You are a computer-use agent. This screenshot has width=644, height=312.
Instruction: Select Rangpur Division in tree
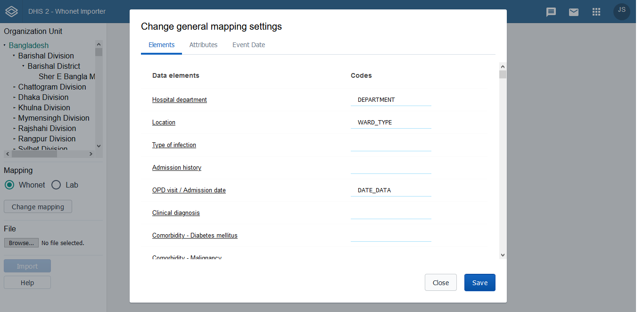click(x=47, y=139)
